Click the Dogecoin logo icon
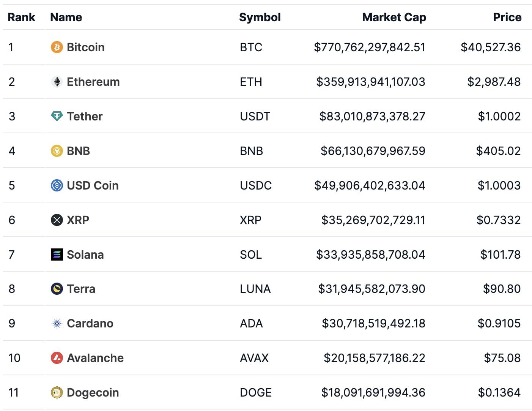 click(x=57, y=392)
